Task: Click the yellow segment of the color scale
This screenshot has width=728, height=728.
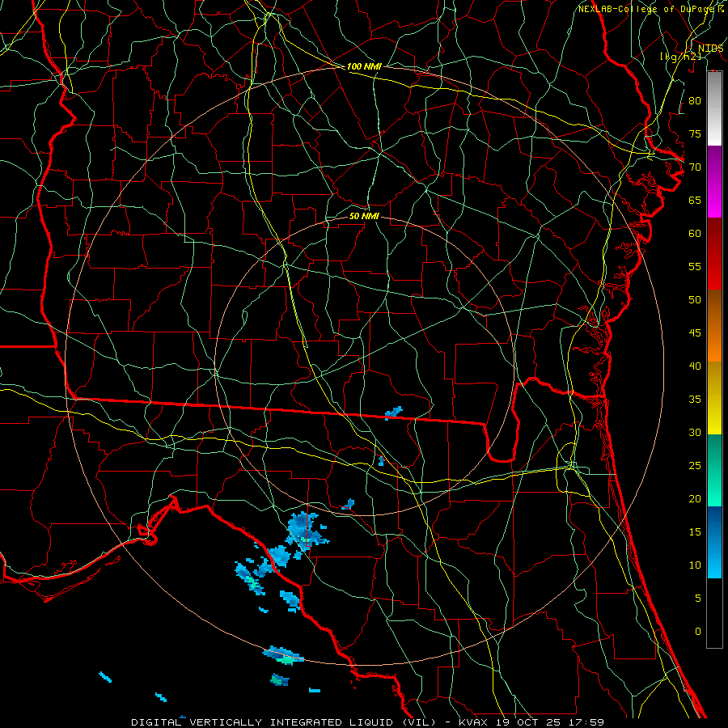Action: pyautogui.click(x=714, y=398)
